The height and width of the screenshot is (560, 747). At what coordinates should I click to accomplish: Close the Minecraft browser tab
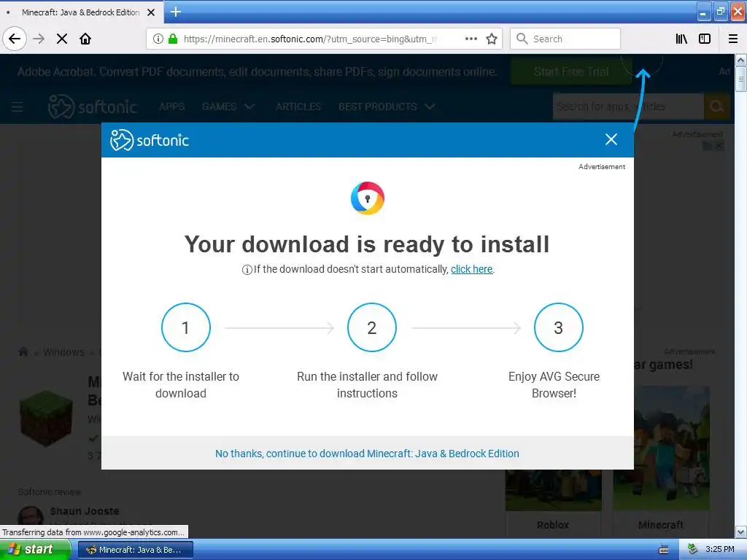pos(151,12)
